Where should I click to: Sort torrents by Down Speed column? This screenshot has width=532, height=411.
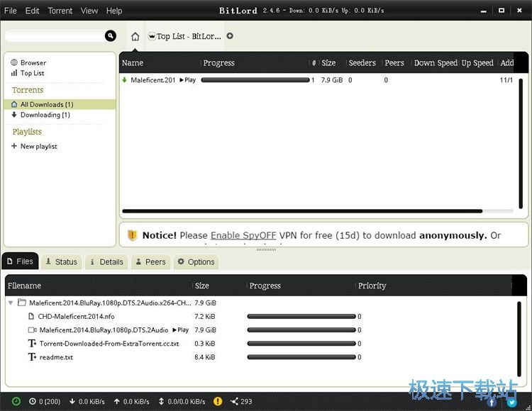(x=436, y=62)
